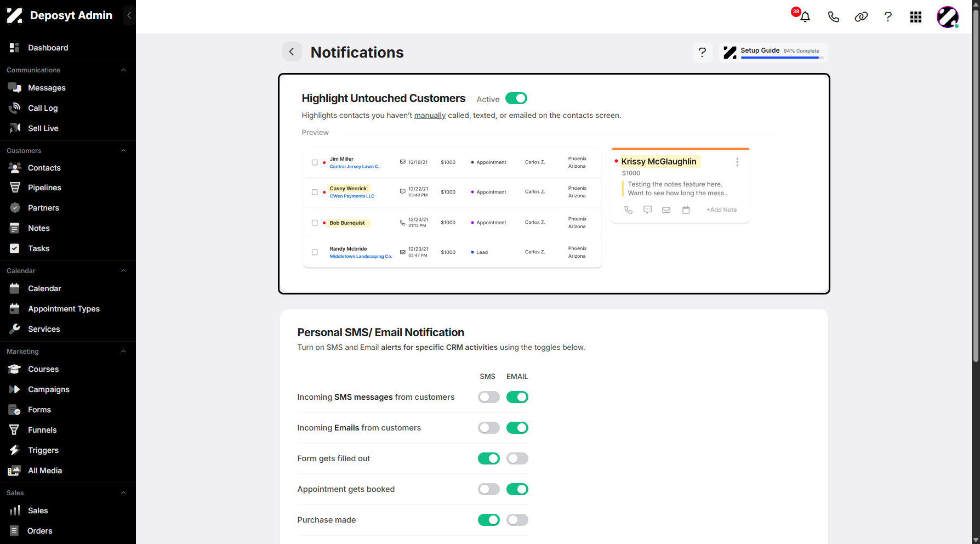Disable Email for Appointment gets booked
The image size is (980, 544).
[517, 489]
